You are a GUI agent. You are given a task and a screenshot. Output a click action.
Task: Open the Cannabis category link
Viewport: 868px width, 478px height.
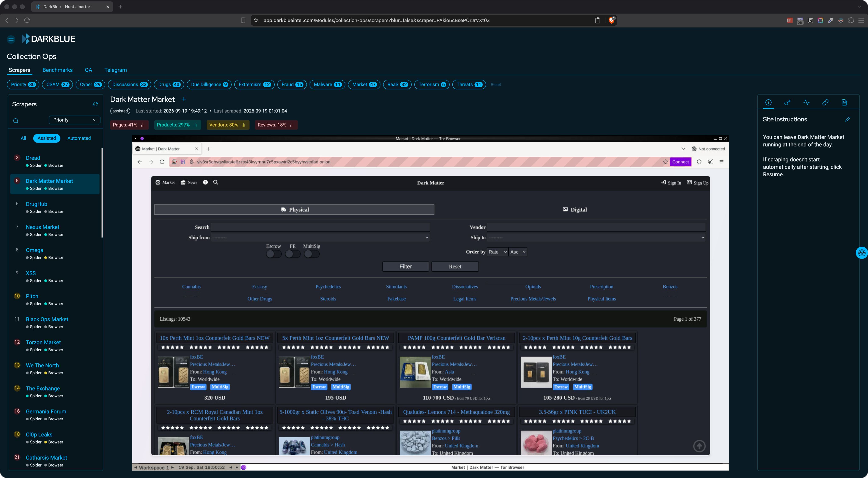click(191, 287)
